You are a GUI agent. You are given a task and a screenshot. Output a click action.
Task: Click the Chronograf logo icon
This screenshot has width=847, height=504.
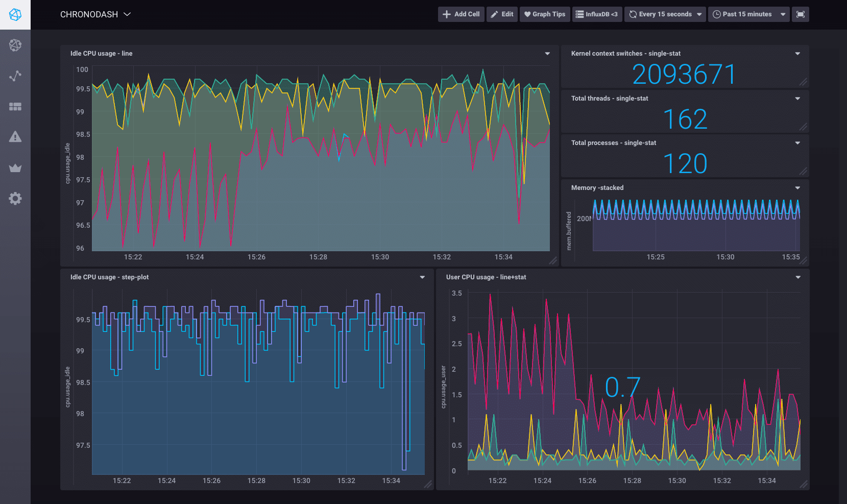coord(15,15)
